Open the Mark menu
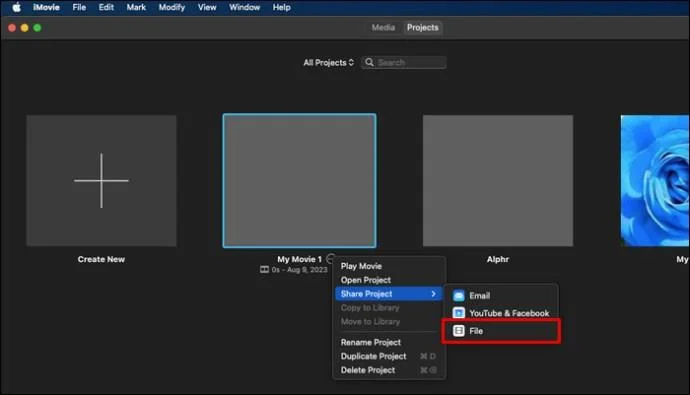 [136, 7]
